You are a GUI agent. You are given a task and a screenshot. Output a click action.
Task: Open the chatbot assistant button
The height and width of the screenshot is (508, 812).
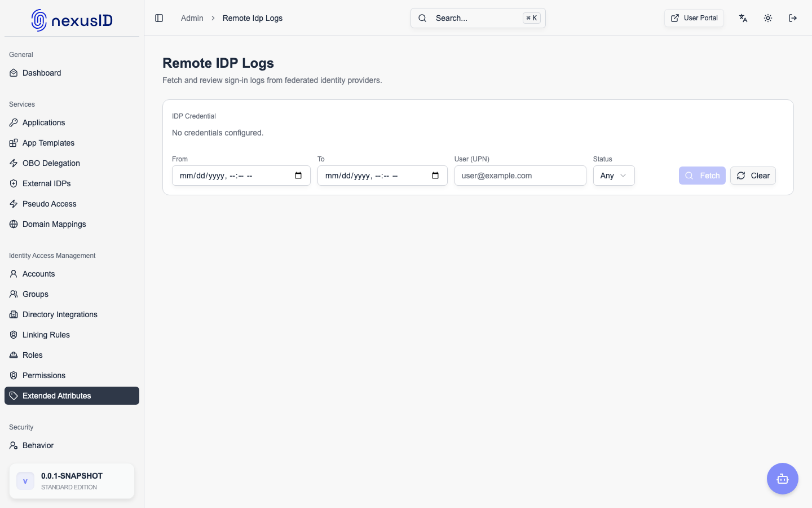(783, 479)
